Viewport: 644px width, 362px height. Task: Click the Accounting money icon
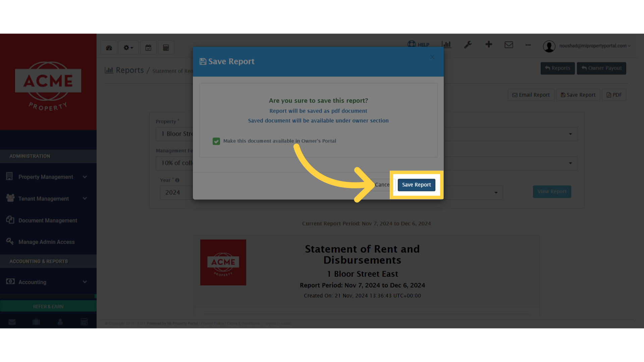[x=10, y=282]
